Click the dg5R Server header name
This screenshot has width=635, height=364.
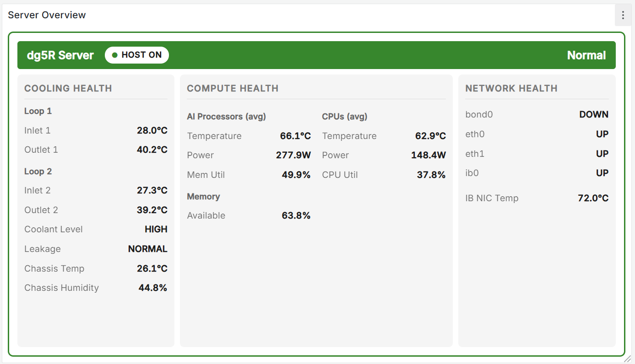pyautogui.click(x=60, y=55)
